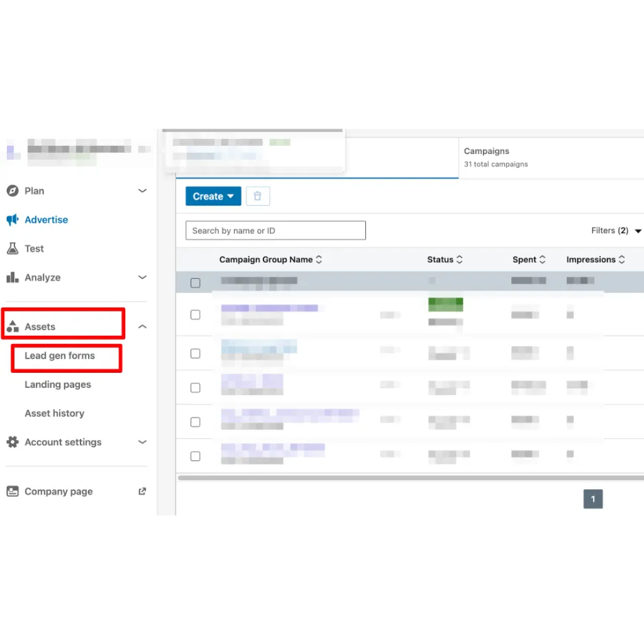Go to Landing pages link
Image resolution: width=644 pixels, height=644 pixels.
[x=58, y=385]
